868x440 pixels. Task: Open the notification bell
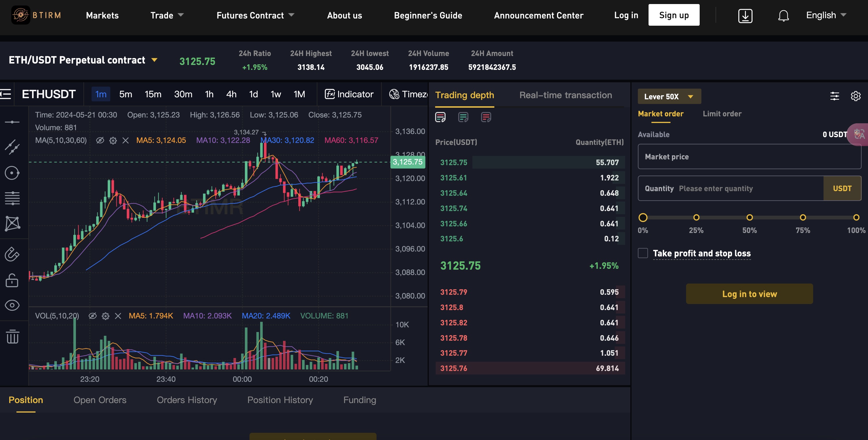coord(783,16)
